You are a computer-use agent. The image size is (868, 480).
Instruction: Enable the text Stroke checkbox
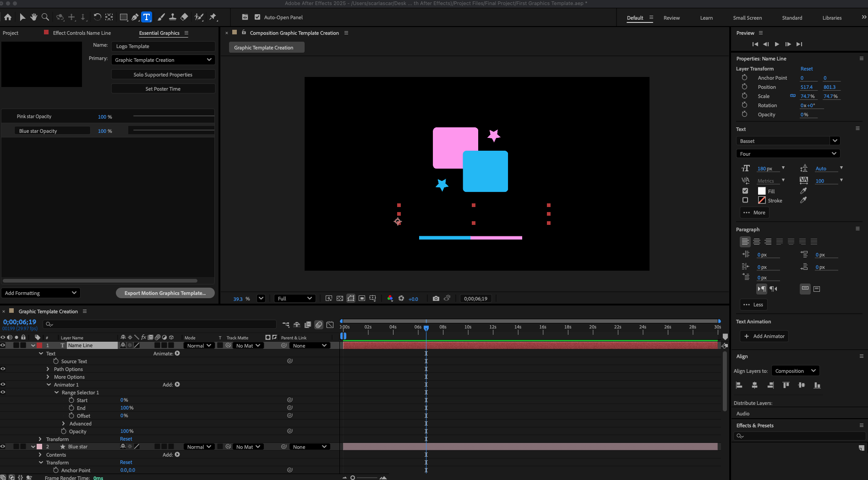745,200
